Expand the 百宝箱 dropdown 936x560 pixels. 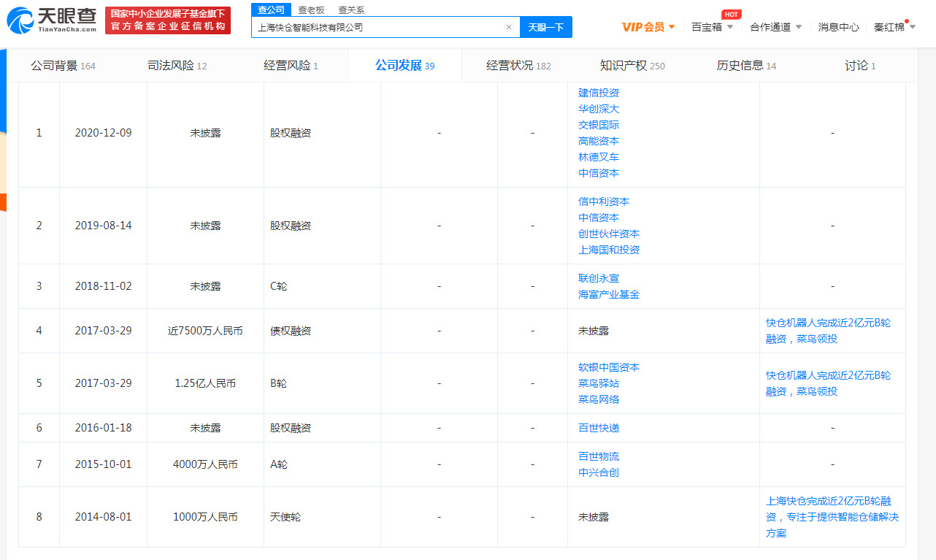(713, 27)
